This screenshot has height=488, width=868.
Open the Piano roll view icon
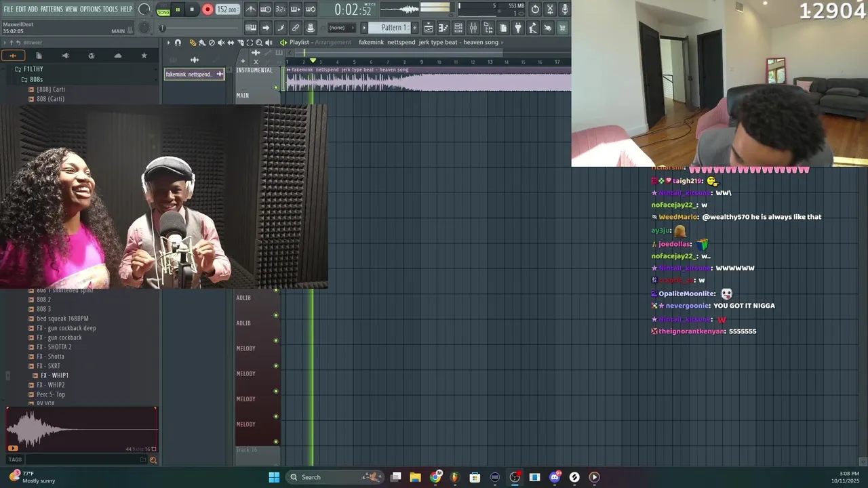443,28
